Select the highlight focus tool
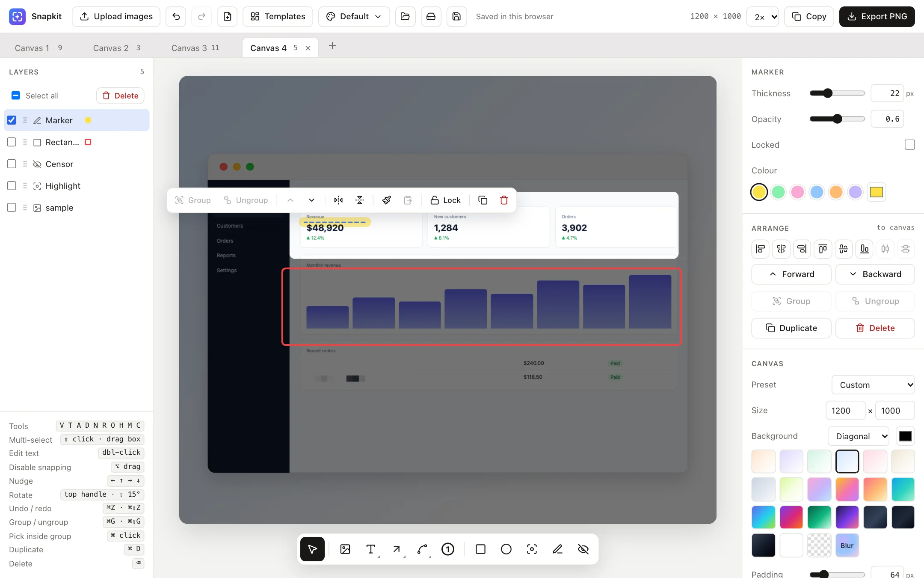Screen dimensions: 924x578 (x=532, y=549)
